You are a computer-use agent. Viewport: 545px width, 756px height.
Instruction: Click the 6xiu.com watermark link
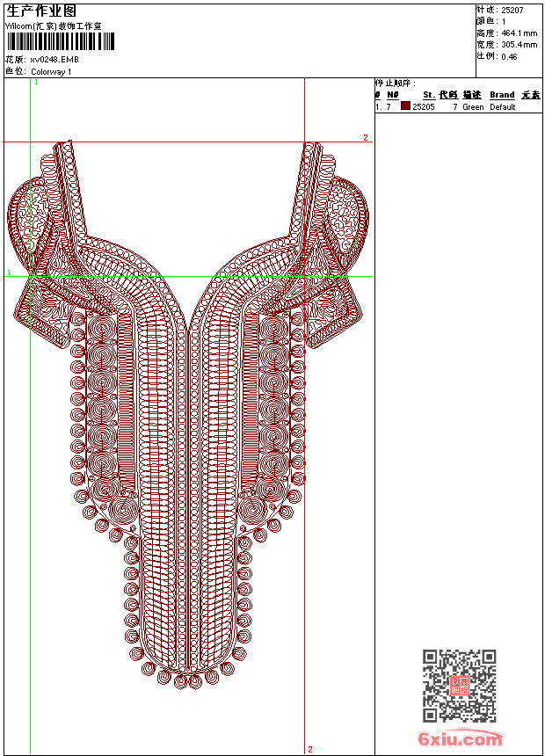[x=461, y=739]
